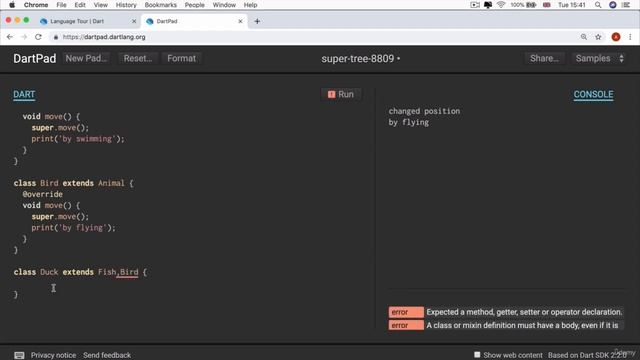640x360 pixels.
Task: Open the macOS Notification Center icon
Action: click(626, 5)
